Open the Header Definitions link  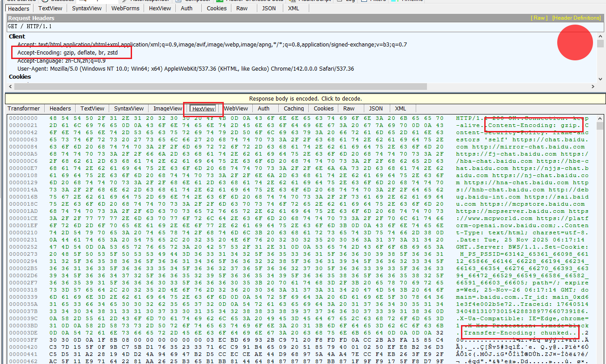tap(576, 18)
